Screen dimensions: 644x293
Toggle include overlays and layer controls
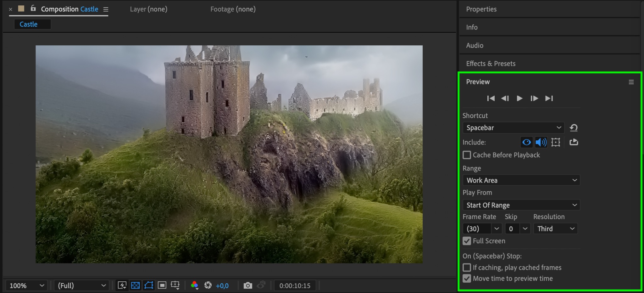click(556, 142)
